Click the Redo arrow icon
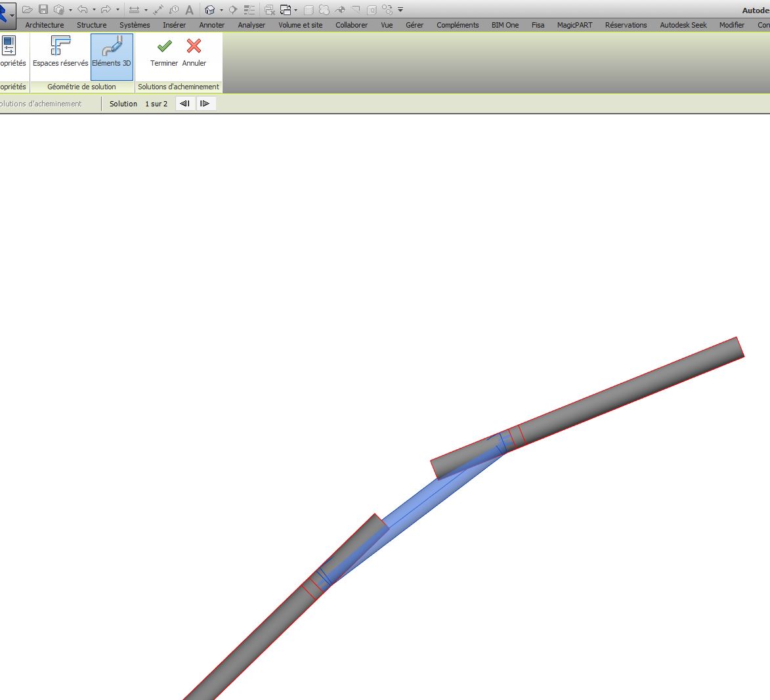 point(106,10)
